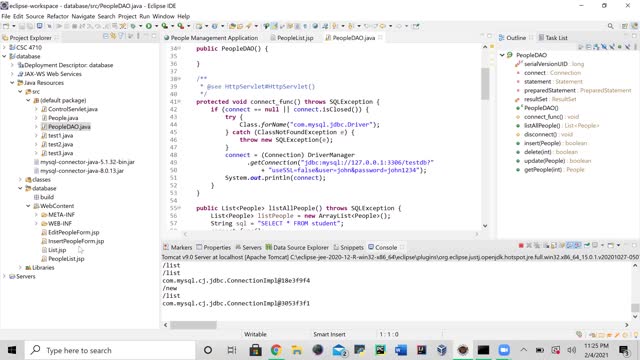Collapse the WebContent folder in the tree
Image resolution: width=640 pixels, height=360 pixels.
[28, 206]
